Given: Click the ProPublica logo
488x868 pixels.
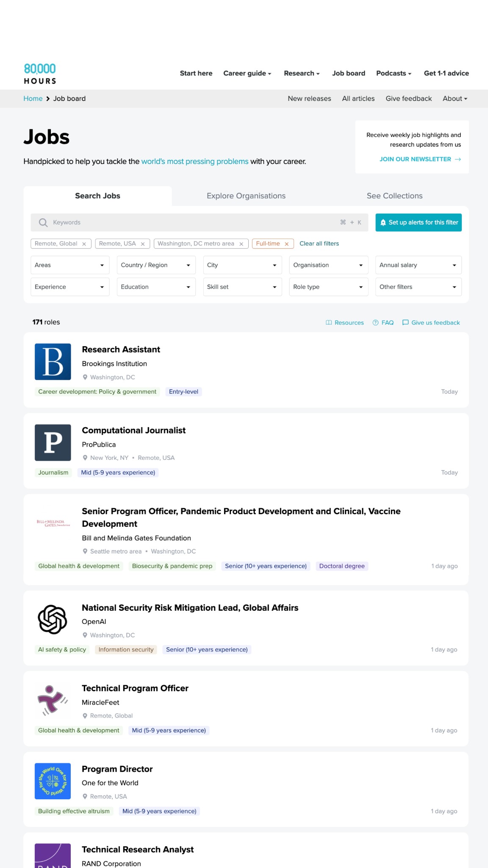Looking at the screenshot, I should tap(53, 442).
